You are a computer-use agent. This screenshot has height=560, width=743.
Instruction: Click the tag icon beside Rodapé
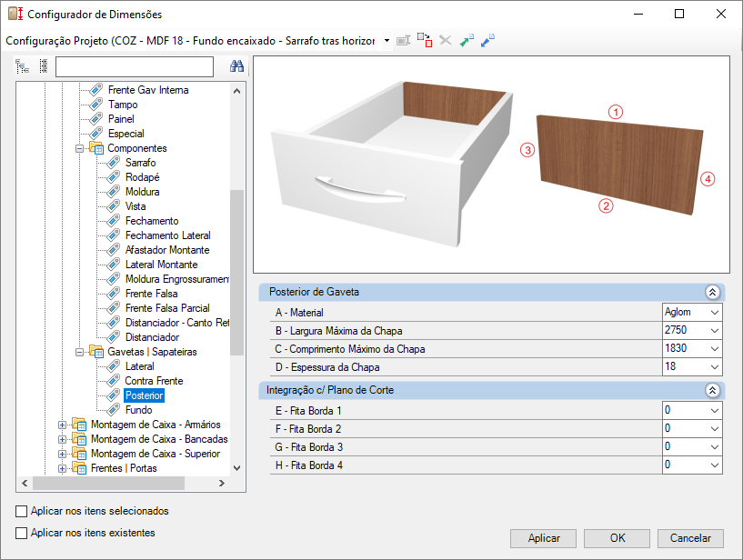pyautogui.click(x=114, y=177)
